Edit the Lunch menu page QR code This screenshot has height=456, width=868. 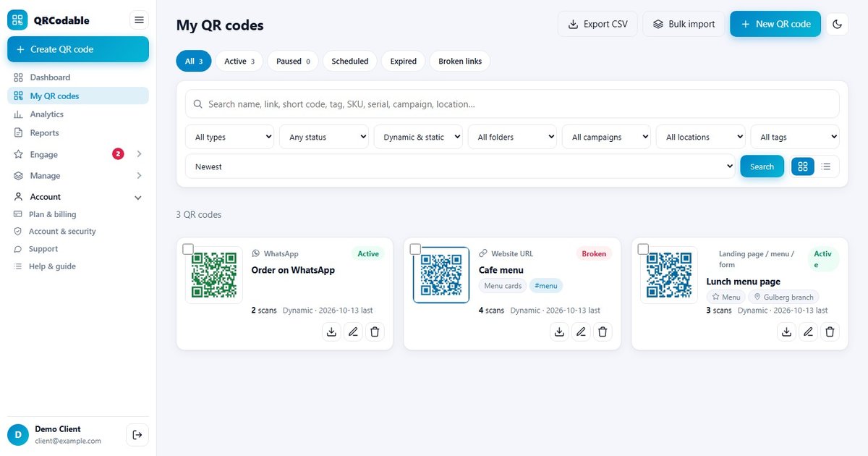click(808, 332)
